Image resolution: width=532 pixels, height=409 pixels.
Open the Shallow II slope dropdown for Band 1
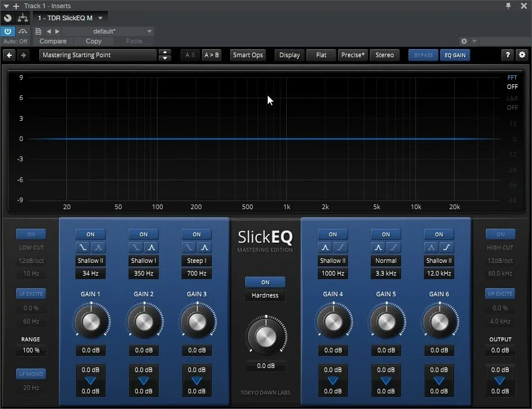tap(90, 261)
